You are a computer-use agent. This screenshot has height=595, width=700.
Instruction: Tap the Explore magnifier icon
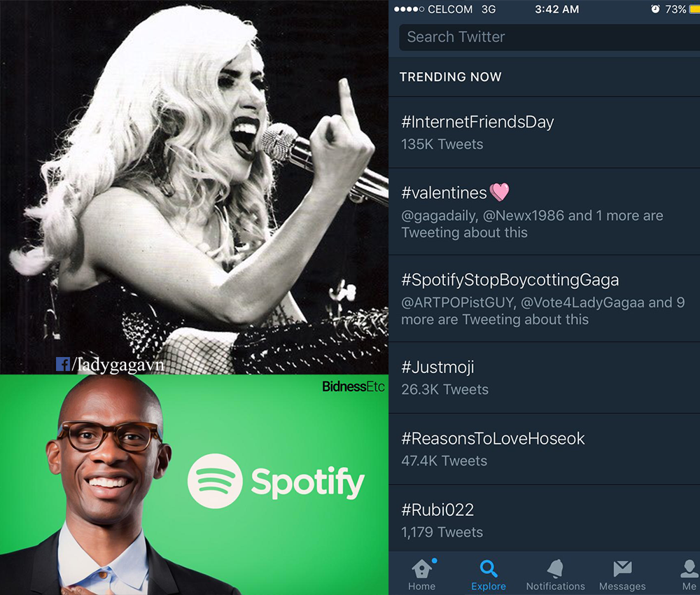point(489,568)
